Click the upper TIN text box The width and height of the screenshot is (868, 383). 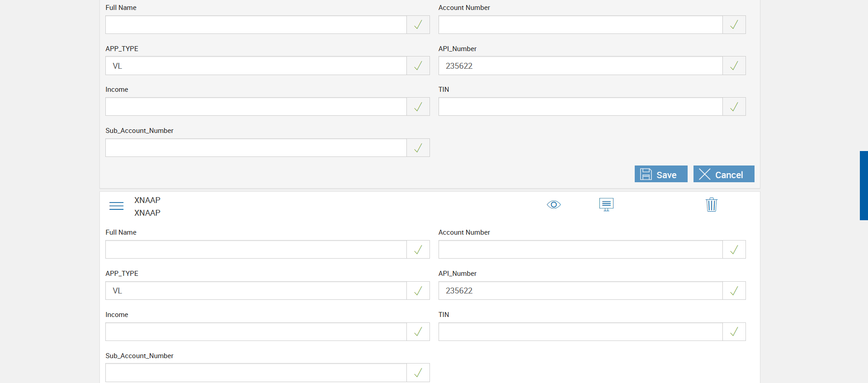[580, 107]
